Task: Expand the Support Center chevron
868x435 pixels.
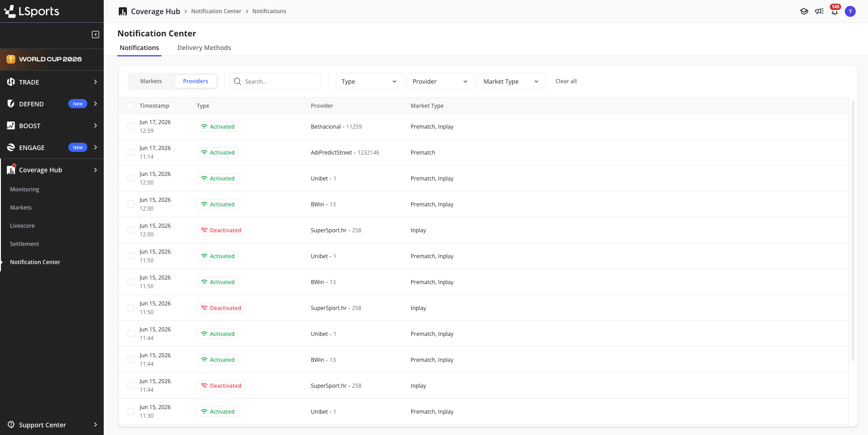Action: pyautogui.click(x=96, y=425)
